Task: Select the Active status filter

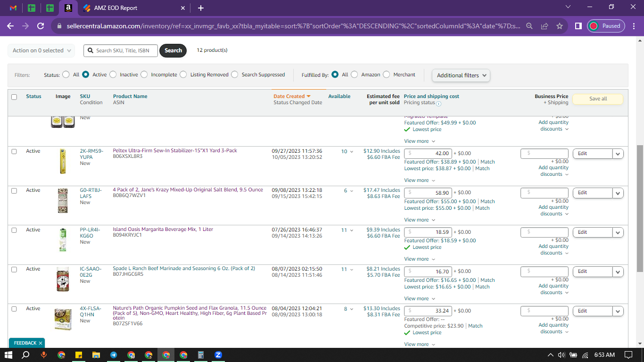Action: pos(86,74)
